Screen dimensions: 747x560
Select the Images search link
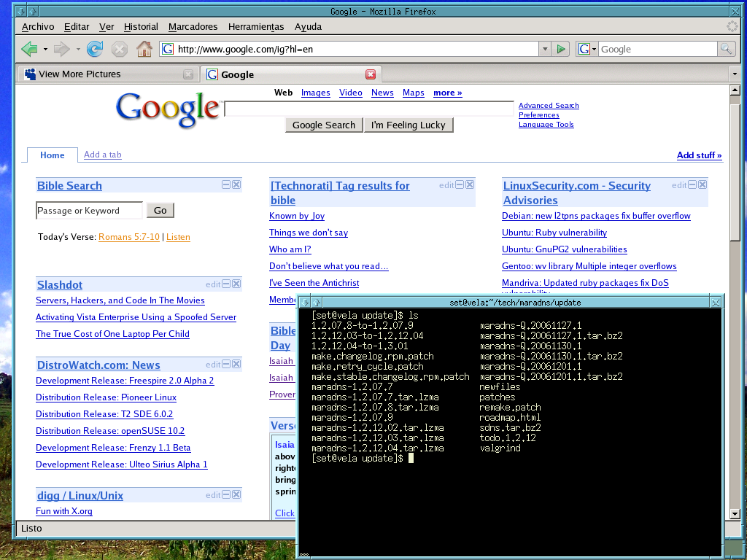click(x=315, y=93)
